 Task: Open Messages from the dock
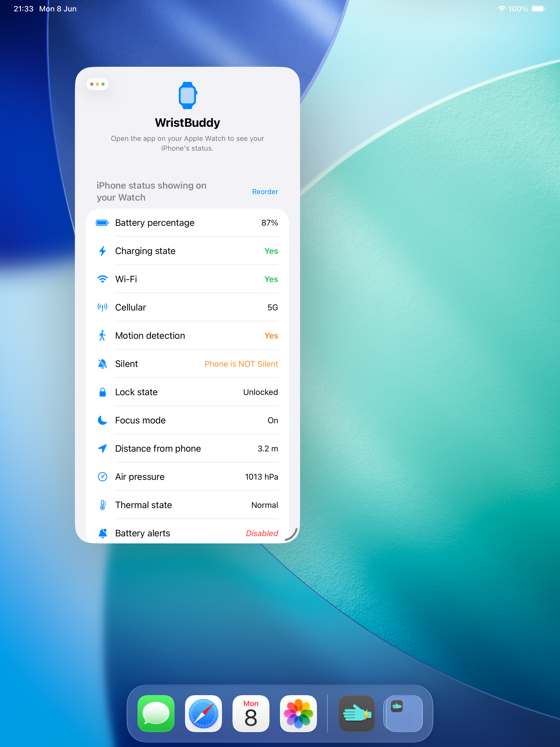point(156,713)
